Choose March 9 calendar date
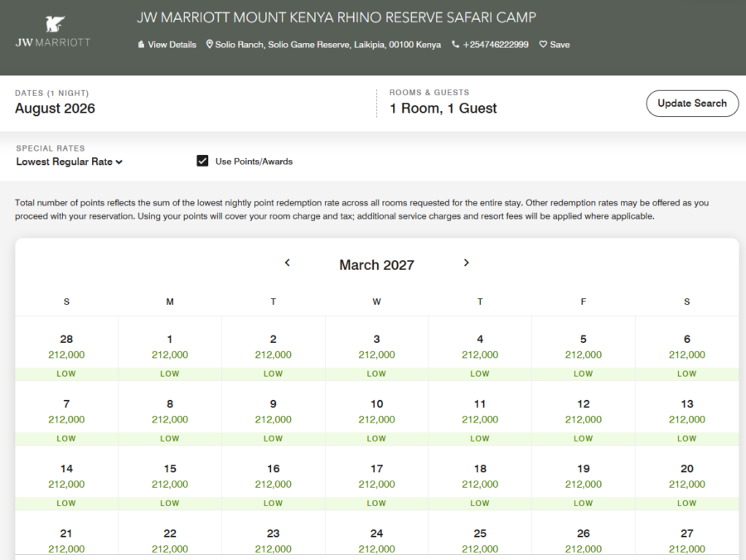This screenshot has height=560, width=746. (x=273, y=413)
